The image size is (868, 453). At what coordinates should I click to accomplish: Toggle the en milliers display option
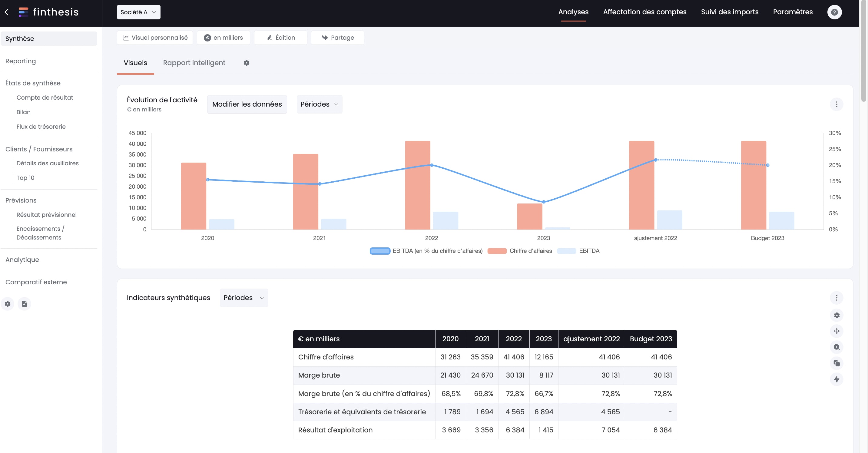tap(223, 37)
